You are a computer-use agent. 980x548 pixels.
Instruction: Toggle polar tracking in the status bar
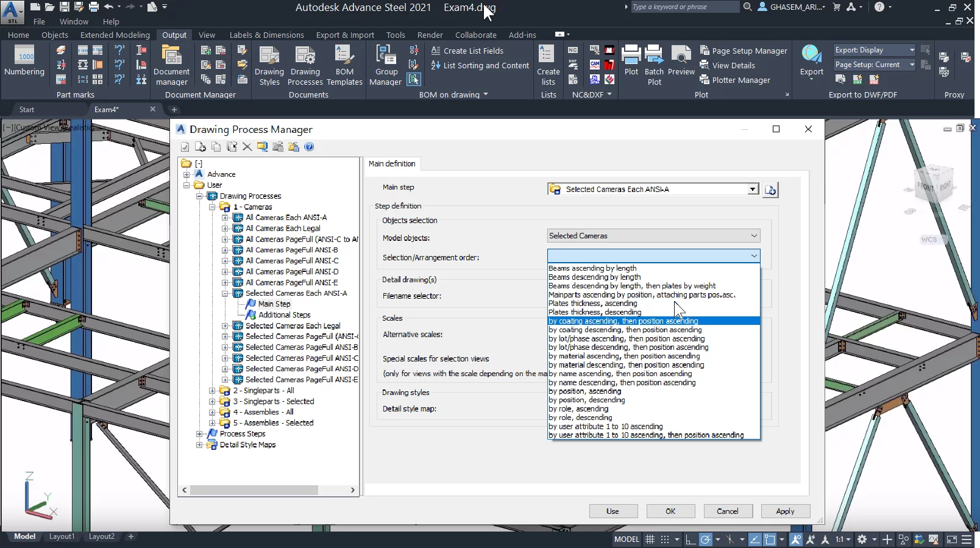point(706,539)
